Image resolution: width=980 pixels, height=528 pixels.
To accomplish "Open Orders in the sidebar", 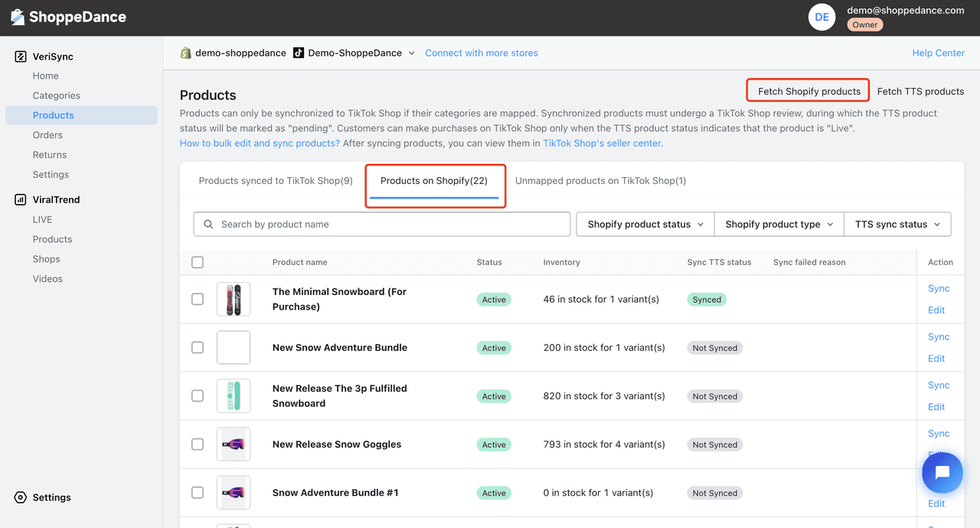I will click(x=47, y=135).
